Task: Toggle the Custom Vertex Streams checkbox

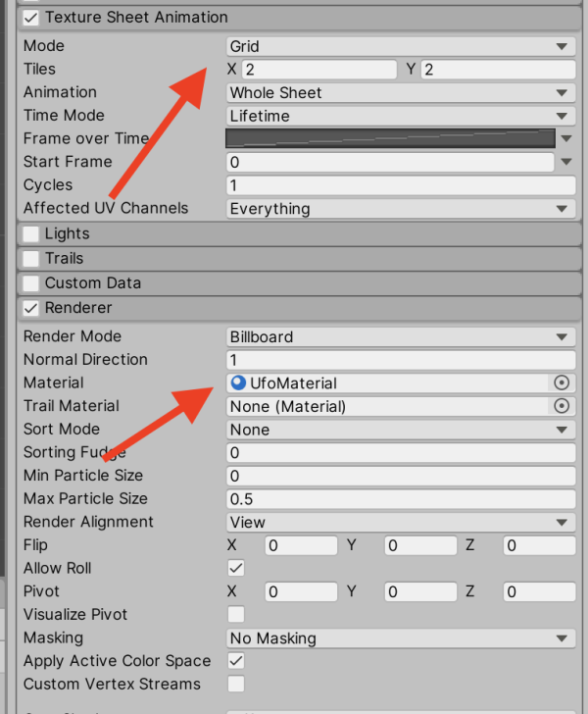Action: 236,684
